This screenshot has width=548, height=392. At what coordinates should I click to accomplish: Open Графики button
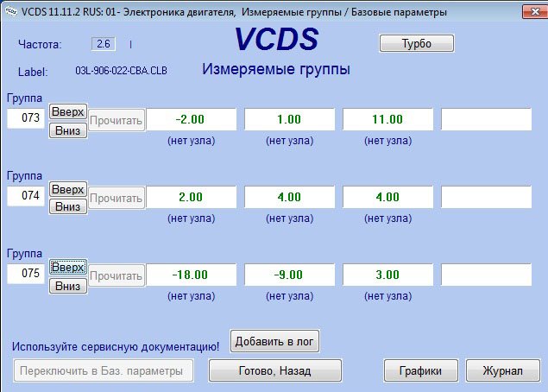tap(421, 370)
